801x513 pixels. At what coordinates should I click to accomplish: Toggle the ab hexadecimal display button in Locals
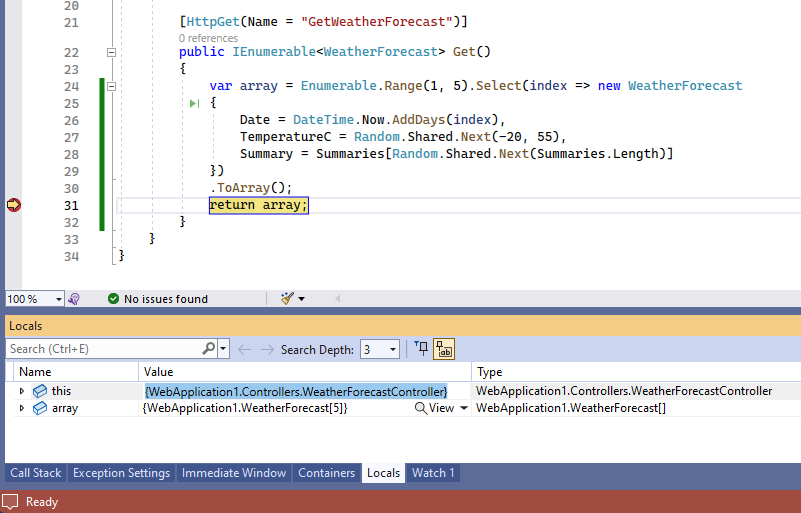click(x=444, y=349)
